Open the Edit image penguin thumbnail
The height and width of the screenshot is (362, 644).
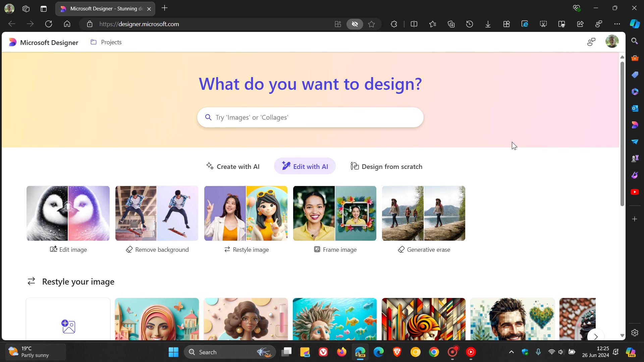tap(68, 213)
